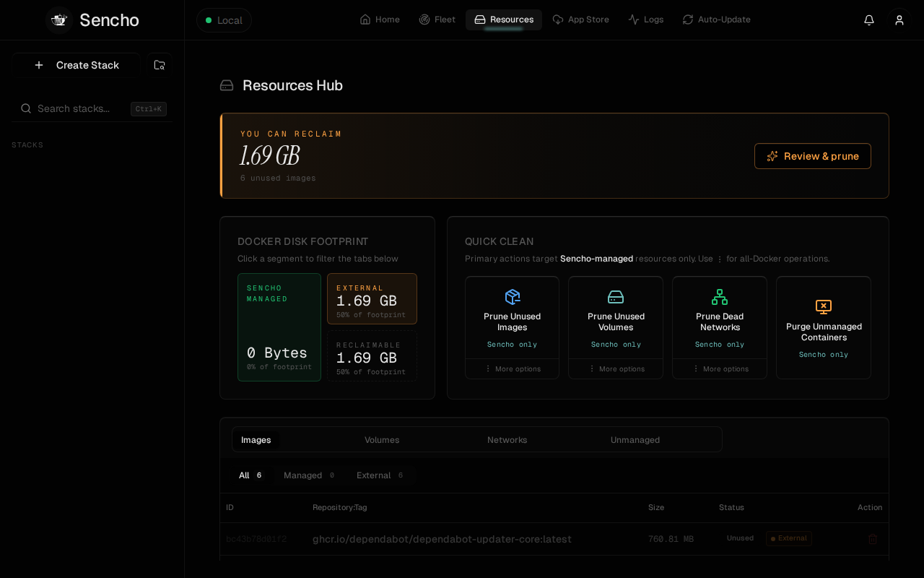Click the ghcr.io/dependabot/dependabot-updater-core:latest image name

[442, 539]
